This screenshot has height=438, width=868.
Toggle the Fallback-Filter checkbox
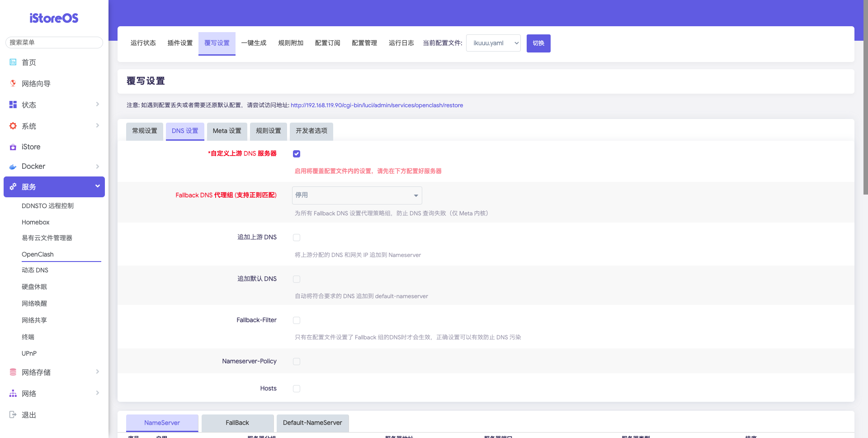pos(297,320)
